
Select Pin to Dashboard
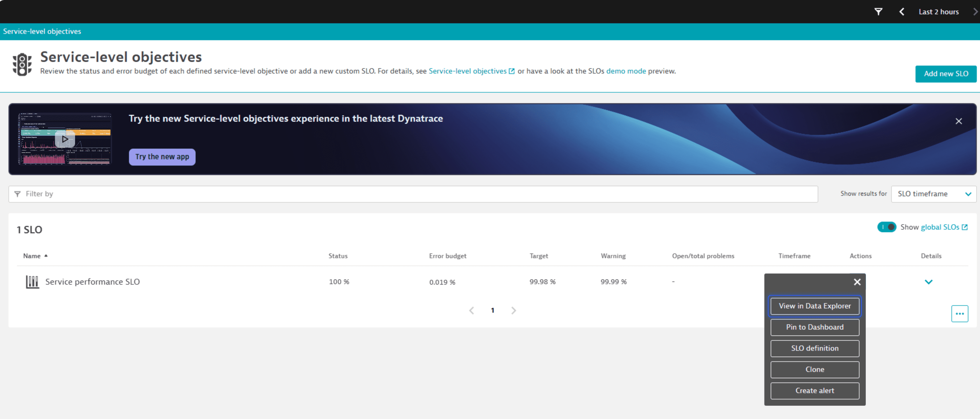[x=815, y=327]
